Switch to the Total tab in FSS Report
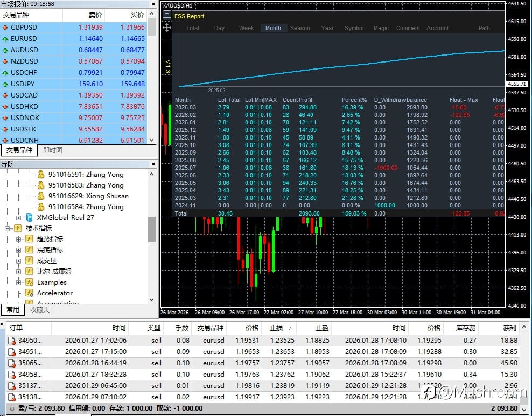 [x=192, y=28]
